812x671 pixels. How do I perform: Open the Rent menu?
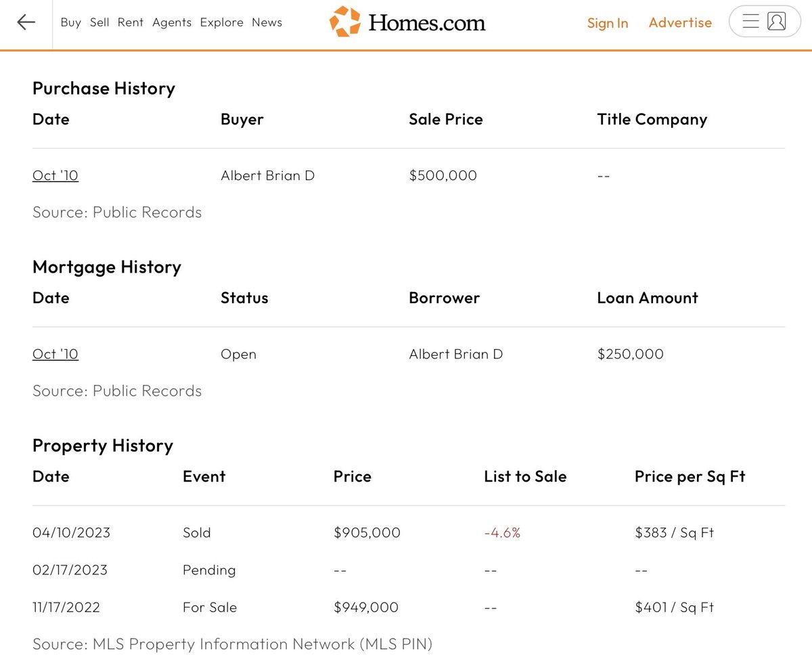pos(131,22)
